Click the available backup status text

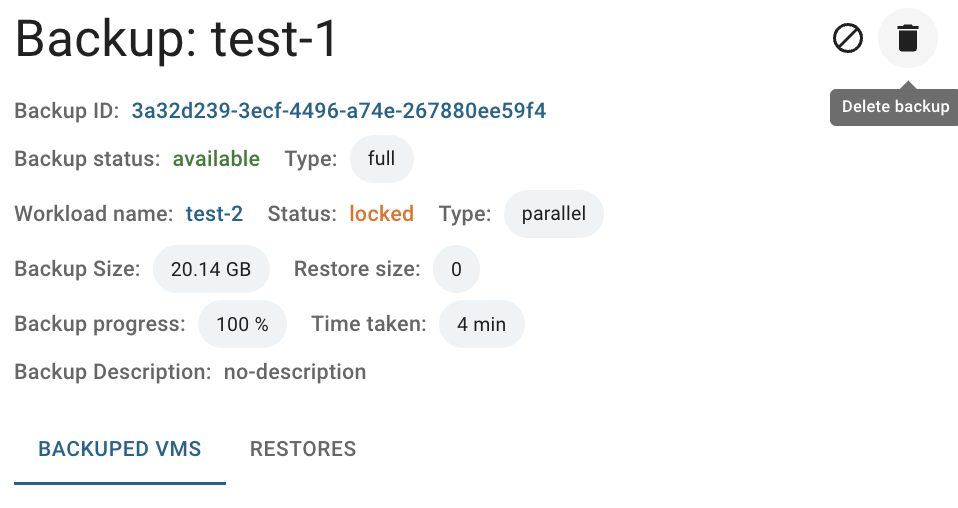(x=216, y=158)
